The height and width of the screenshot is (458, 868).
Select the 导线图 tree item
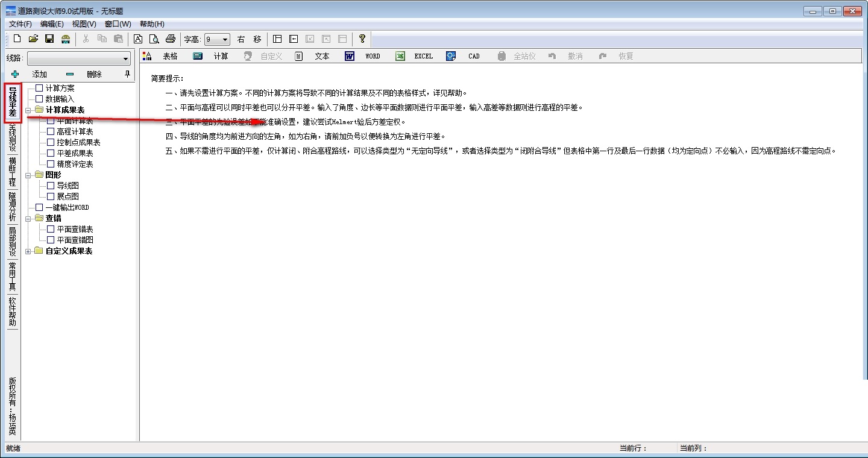coord(68,186)
